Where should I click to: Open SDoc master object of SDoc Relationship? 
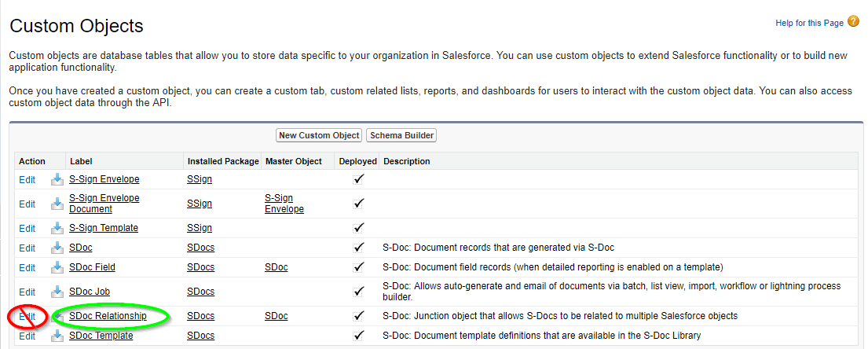277,316
